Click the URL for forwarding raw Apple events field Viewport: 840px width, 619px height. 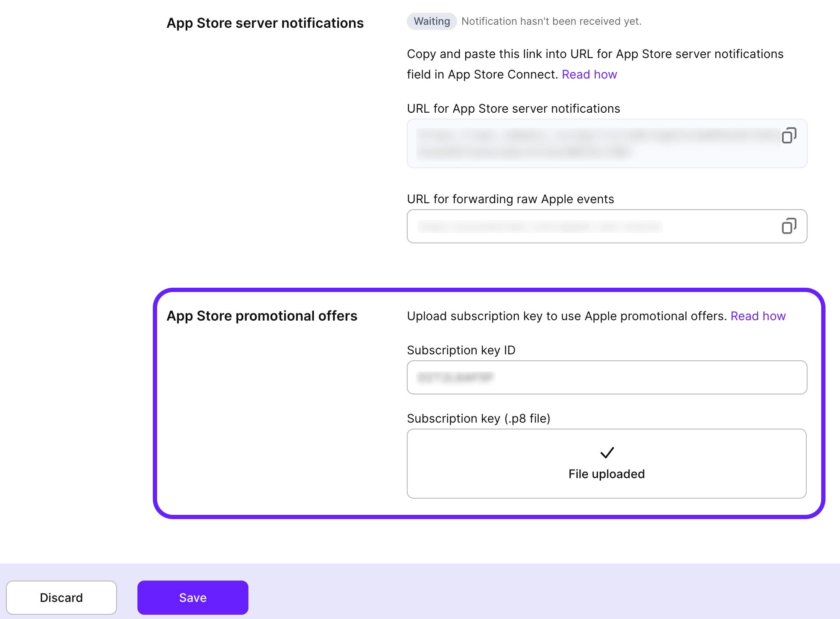pos(576,226)
